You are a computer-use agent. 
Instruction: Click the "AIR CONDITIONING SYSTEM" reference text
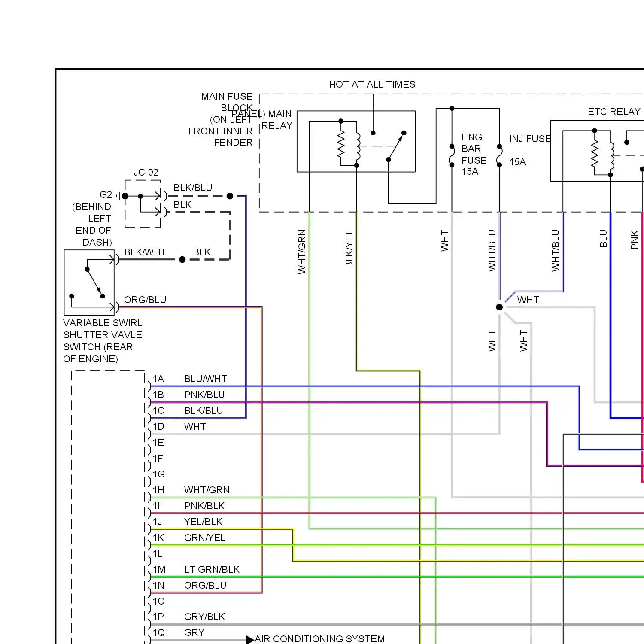pyautogui.click(x=320, y=639)
